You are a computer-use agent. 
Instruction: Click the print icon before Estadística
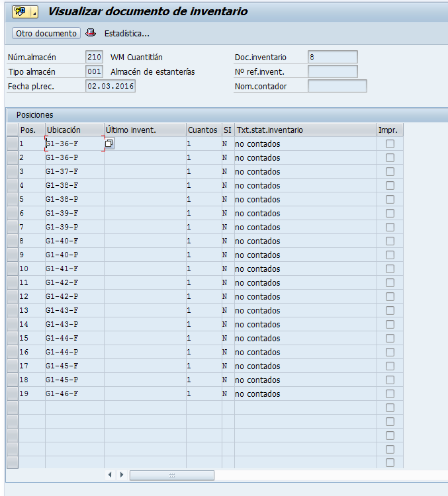click(91, 33)
